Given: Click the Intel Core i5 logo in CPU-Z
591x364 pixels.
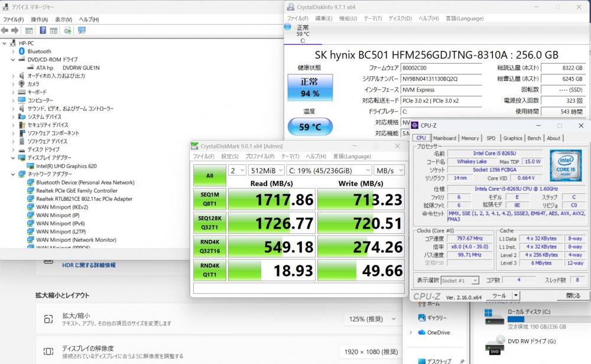Looking at the screenshot, I should pyautogui.click(x=566, y=165).
